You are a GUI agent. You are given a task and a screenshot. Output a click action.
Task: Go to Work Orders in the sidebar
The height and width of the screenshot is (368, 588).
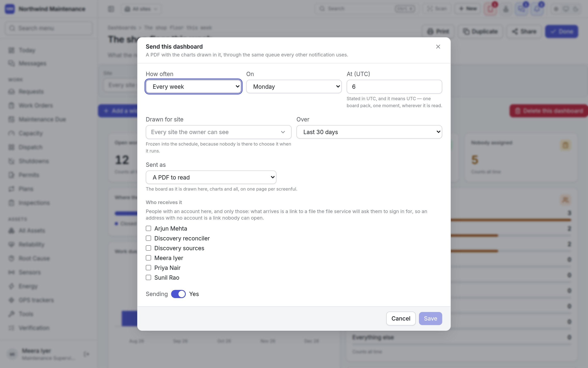pos(36,105)
